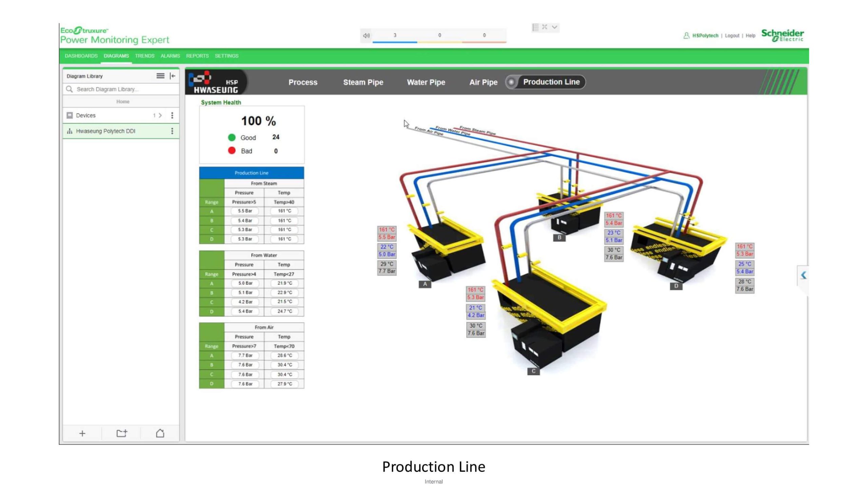Expand the right side panel arrow
Screen dimensions: 868x488
coord(803,275)
